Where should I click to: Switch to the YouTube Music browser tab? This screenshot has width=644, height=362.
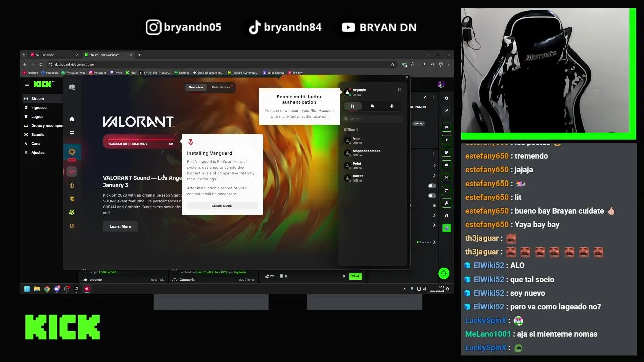pyautogui.click(x=54, y=55)
